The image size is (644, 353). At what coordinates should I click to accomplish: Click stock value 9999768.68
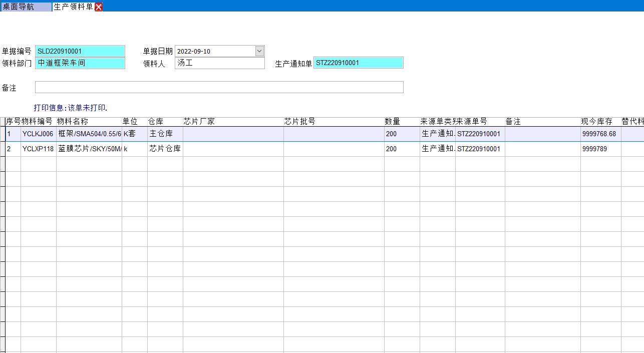pos(600,134)
